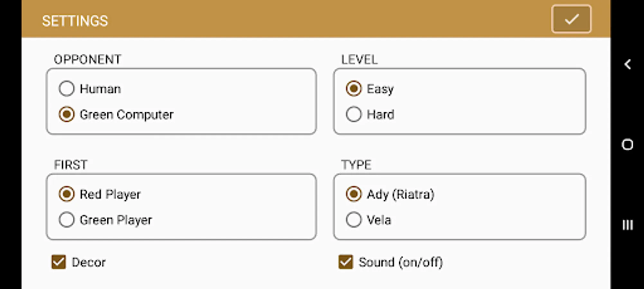Screen dimensions: 644x289
Task: Click the Green Player label
Action: 116,220
